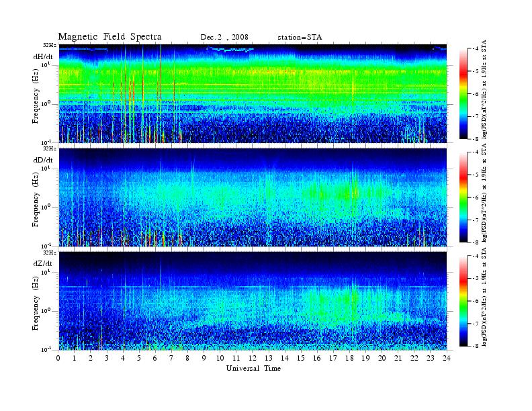Click the dZ/dt panel color bar
Image resolution: width=532 pixels, height=411 pixels.
pos(463,301)
